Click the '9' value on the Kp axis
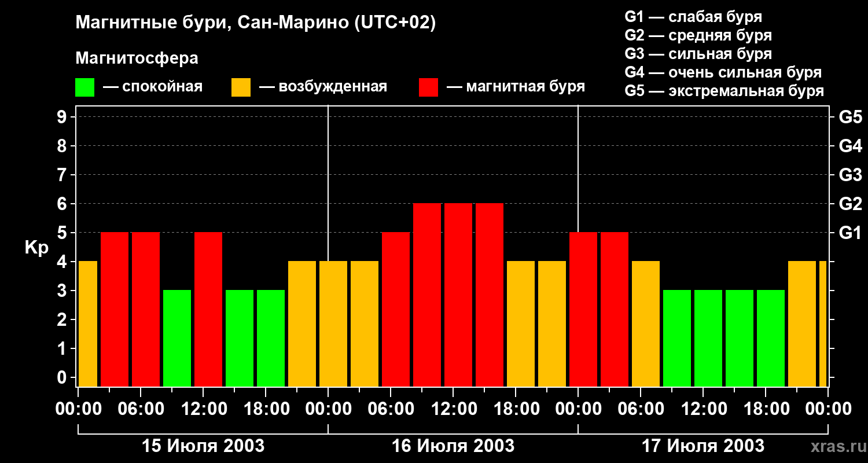The width and height of the screenshot is (868, 463). pyautogui.click(x=63, y=117)
